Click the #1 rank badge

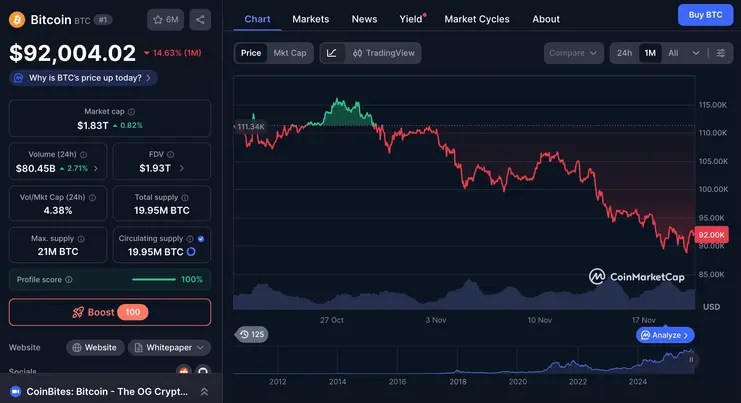[x=103, y=20]
